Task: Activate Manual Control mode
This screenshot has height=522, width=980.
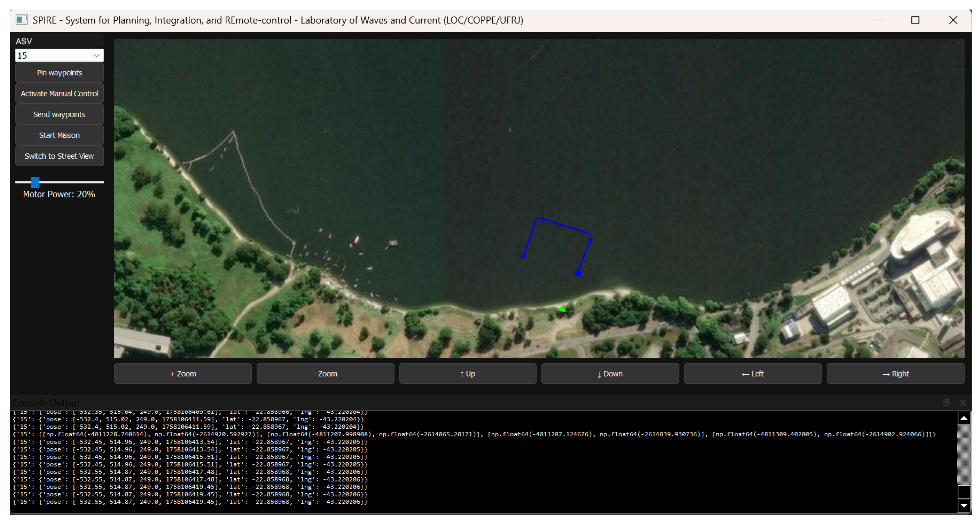Action: pyautogui.click(x=59, y=94)
